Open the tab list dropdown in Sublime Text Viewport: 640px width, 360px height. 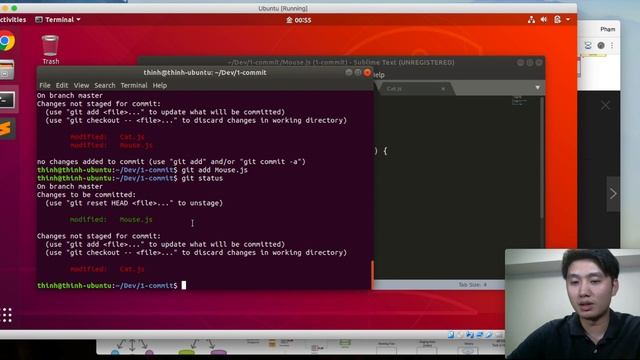click(x=538, y=88)
